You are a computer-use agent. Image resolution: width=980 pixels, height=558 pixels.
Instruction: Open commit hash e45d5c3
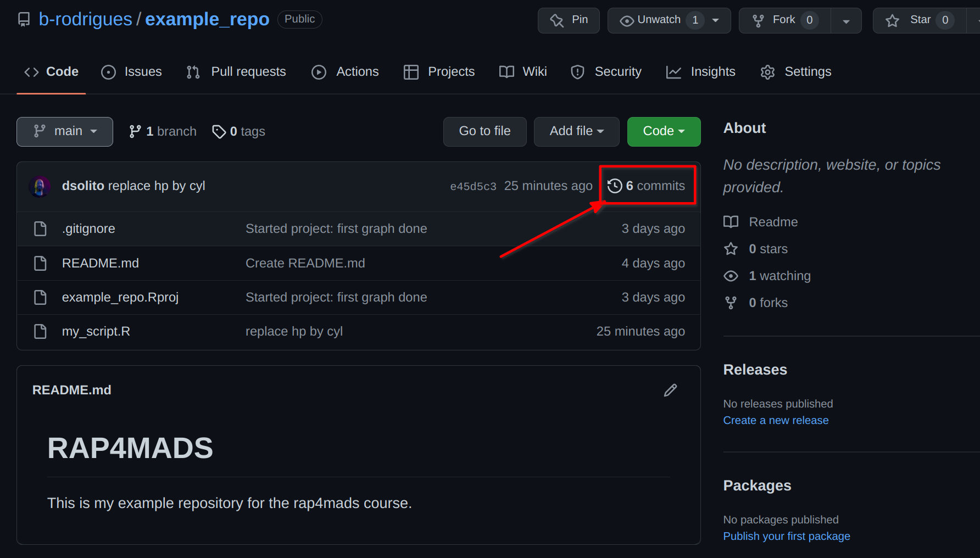tap(473, 186)
